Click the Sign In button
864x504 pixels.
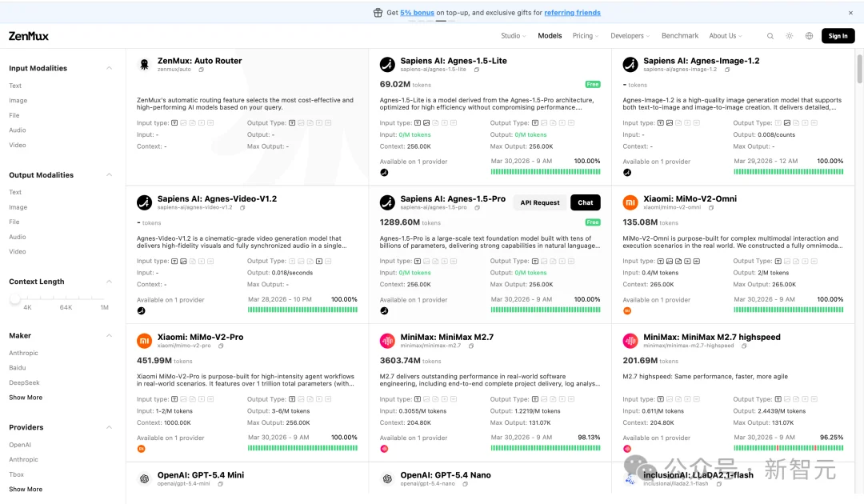(x=838, y=36)
